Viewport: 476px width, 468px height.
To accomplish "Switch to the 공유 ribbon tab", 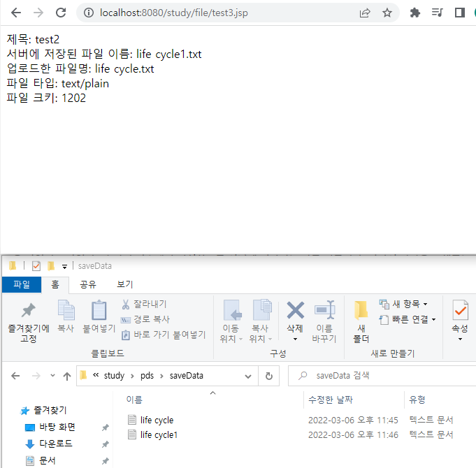I will (x=88, y=284).
